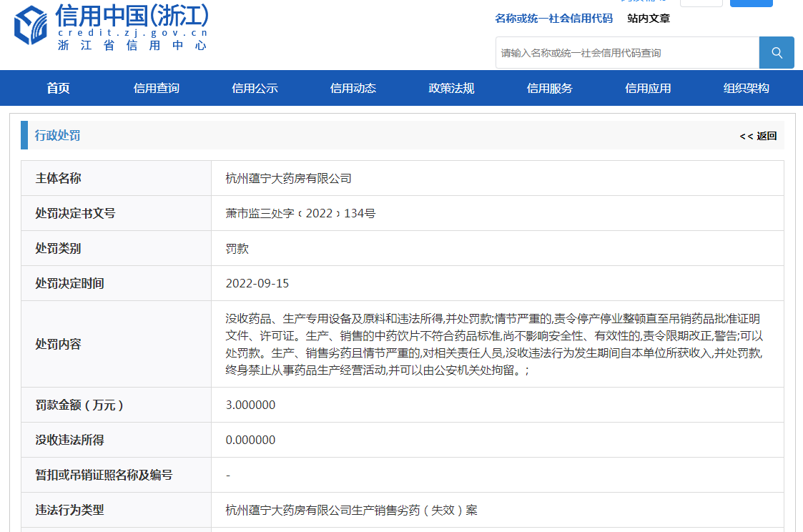Open the 信用应用 menu item
The width and height of the screenshot is (803, 532).
coord(648,88)
